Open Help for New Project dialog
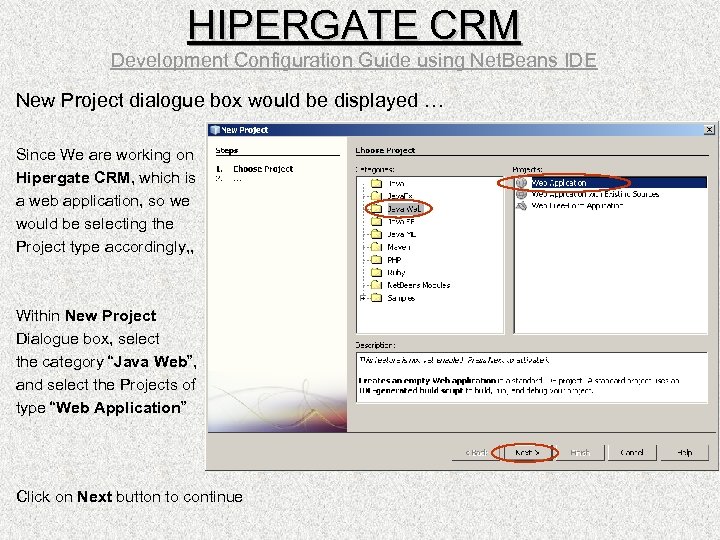720x540 pixels. (x=684, y=453)
